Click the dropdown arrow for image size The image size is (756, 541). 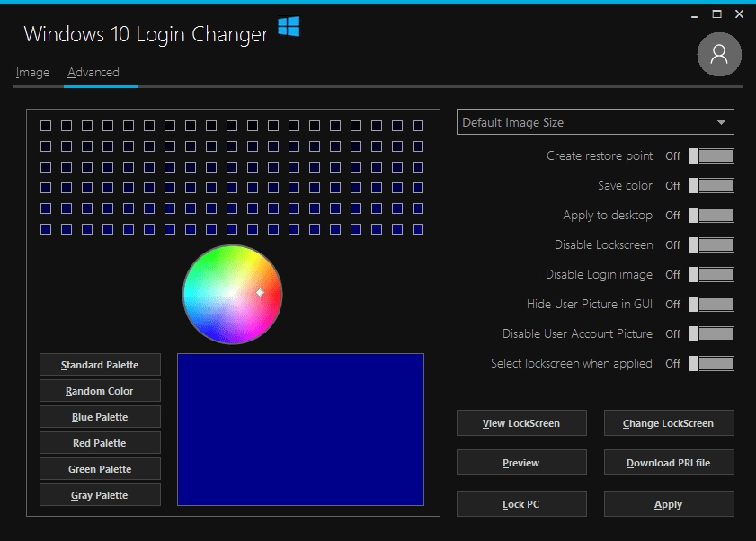721,122
